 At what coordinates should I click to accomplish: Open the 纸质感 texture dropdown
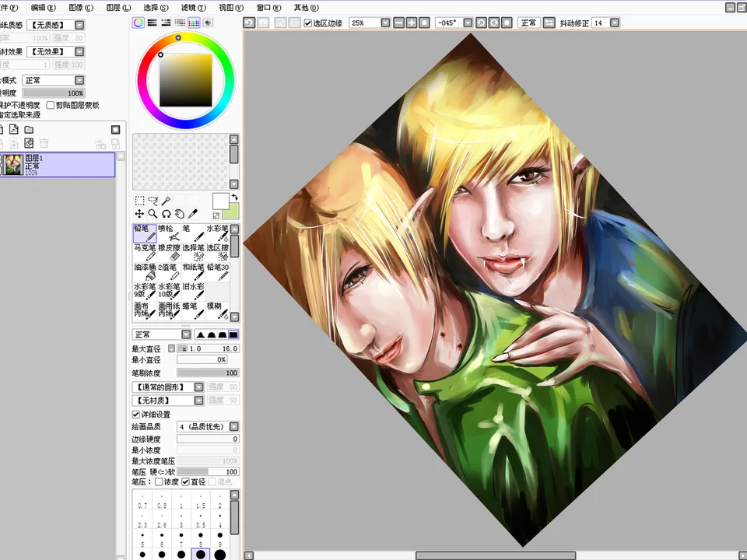[79, 25]
